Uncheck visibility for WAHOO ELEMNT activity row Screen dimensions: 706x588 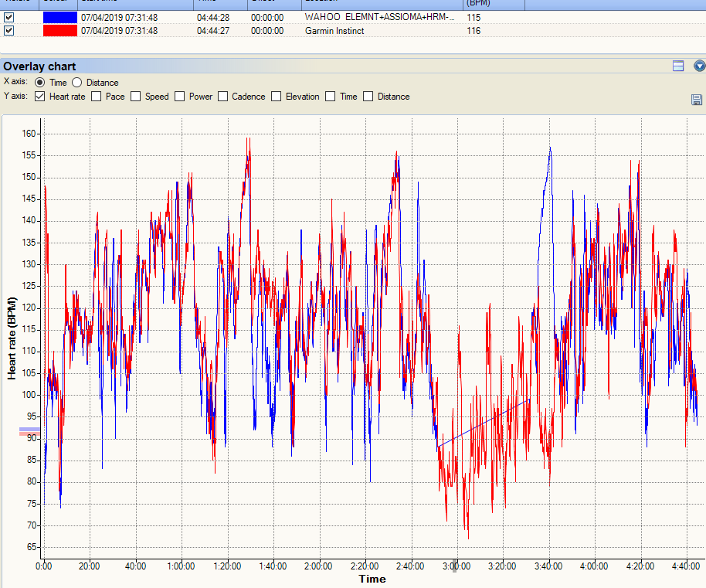(x=9, y=17)
